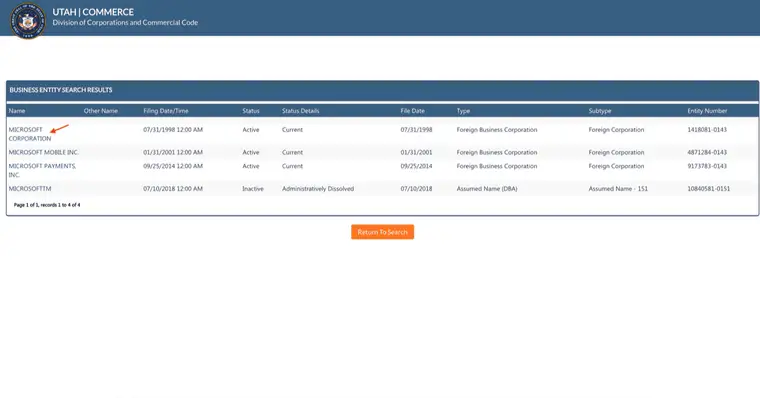Click BUSINESS ENTITY SEARCH RESULTS heading
The width and height of the screenshot is (760, 398).
(61, 90)
